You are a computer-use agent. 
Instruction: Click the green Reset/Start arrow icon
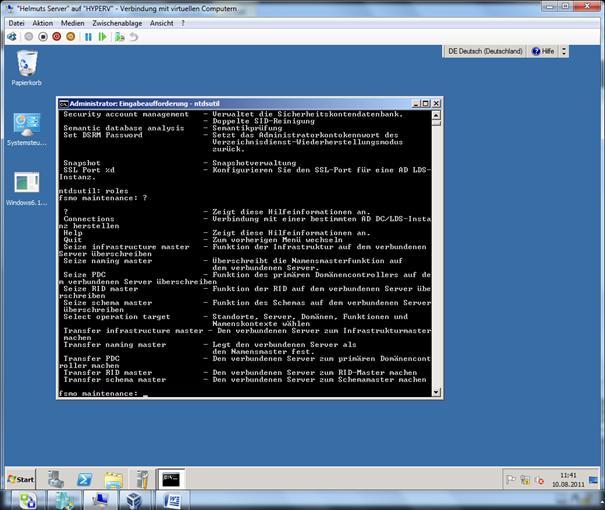point(102,37)
